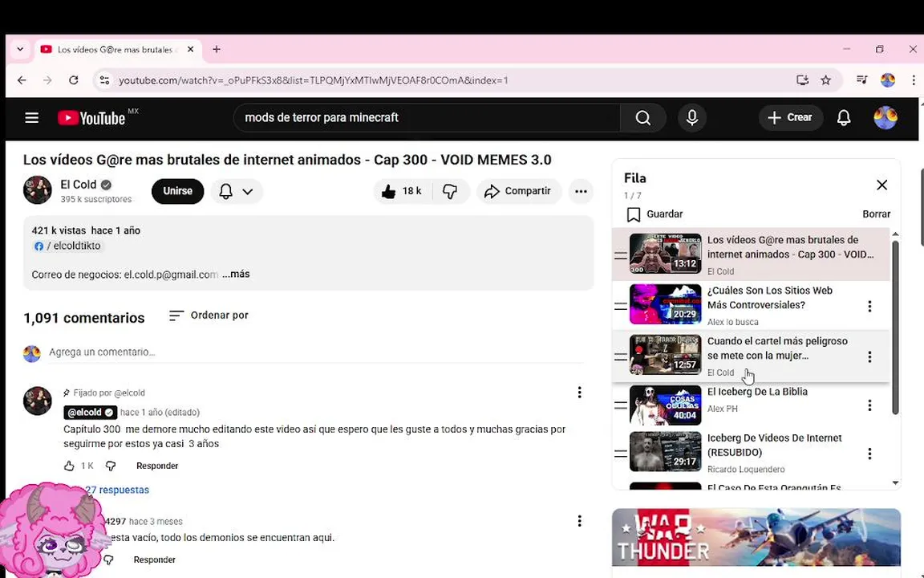Reload the page in browser toolbar
The height and width of the screenshot is (578, 924).
click(x=74, y=80)
